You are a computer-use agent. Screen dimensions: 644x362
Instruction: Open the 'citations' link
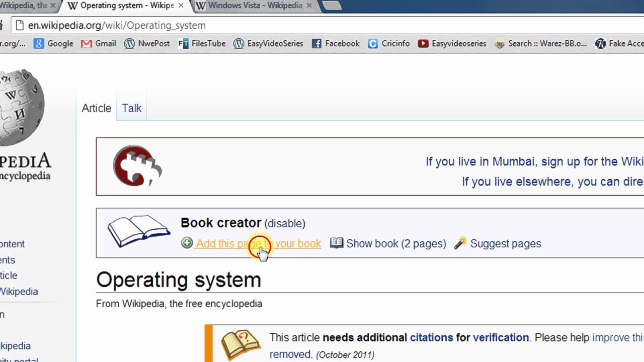(432, 337)
